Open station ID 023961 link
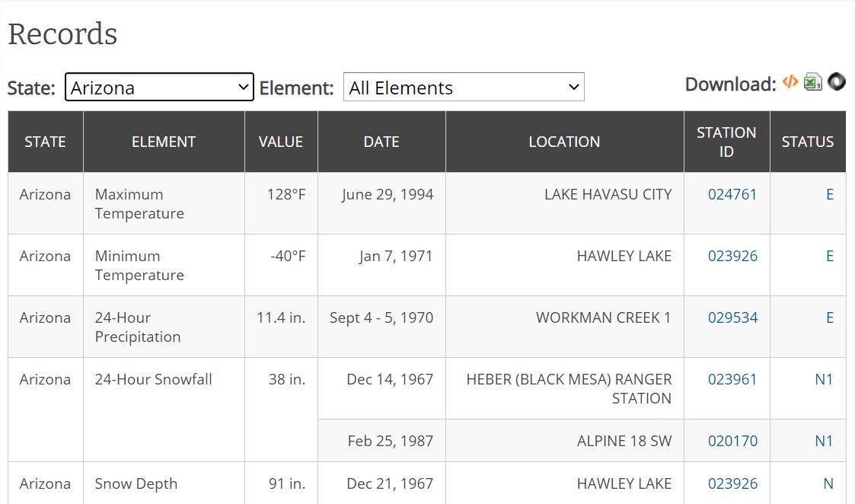 732,379
